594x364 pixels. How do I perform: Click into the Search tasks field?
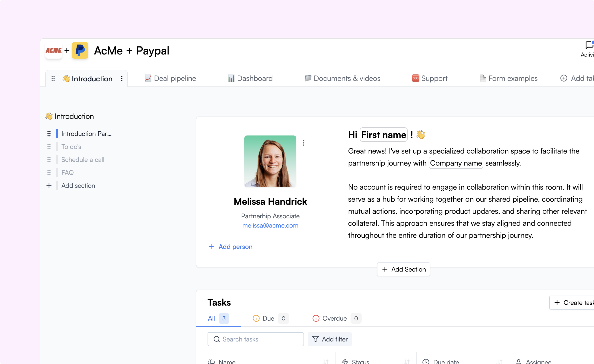pyautogui.click(x=256, y=339)
